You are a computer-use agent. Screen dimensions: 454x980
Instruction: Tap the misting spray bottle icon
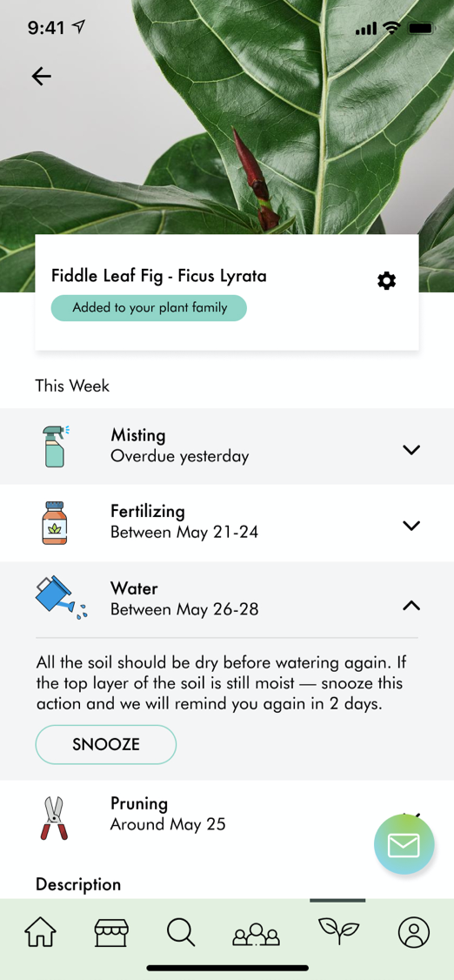point(57,446)
